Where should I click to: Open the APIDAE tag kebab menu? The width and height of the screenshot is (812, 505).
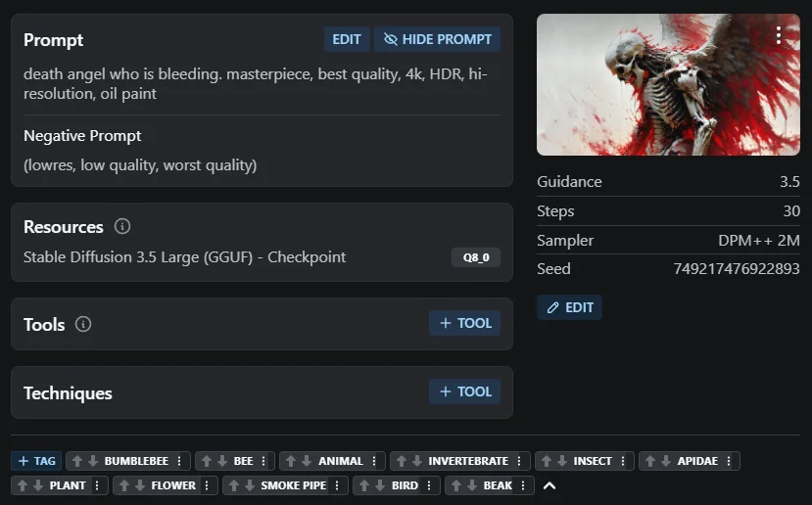pos(729,461)
